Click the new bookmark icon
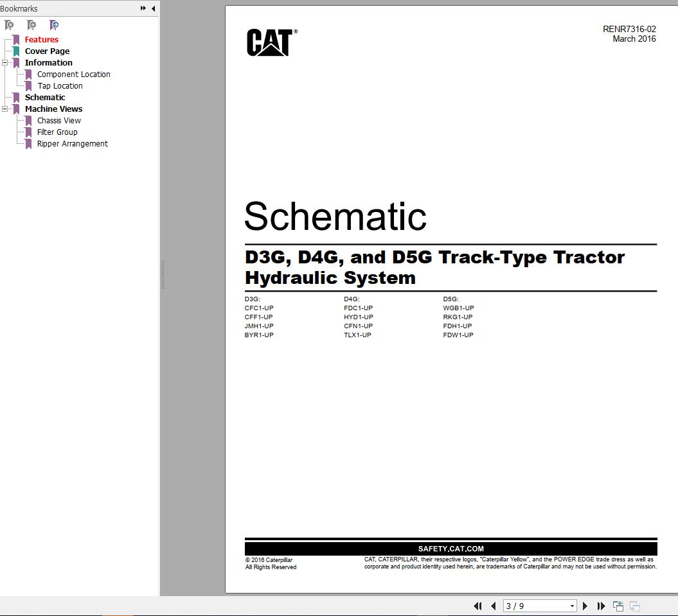The image size is (678, 616). [31, 25]
